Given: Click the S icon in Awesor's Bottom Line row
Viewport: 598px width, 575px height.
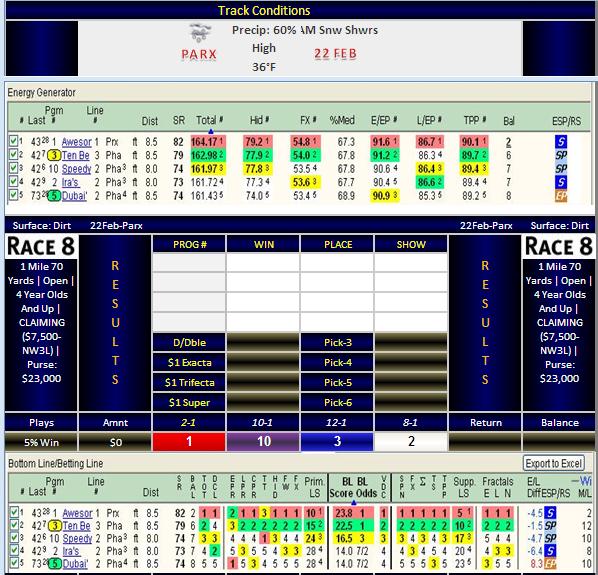Looking at the screenshot, I should click(550, 513).
